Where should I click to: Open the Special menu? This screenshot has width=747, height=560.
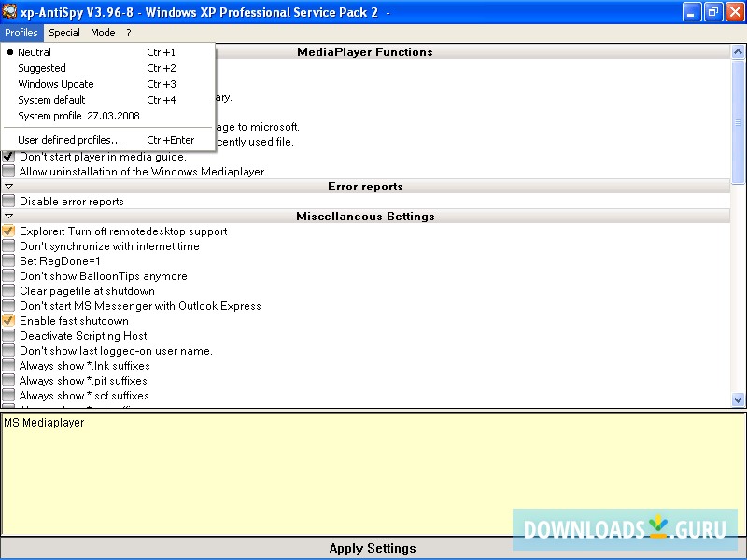pyautogui.click(x=64, y=33)
